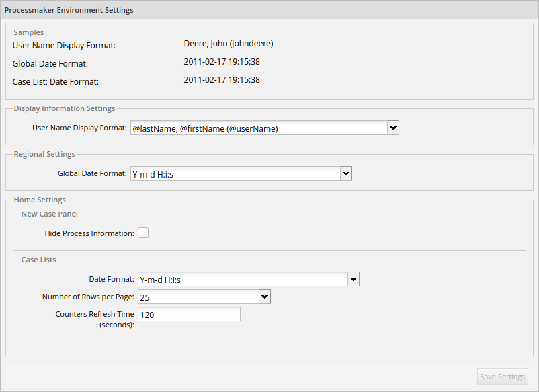
Task: Select the New Case Panel section legend
Action: [x=50, y=214]
